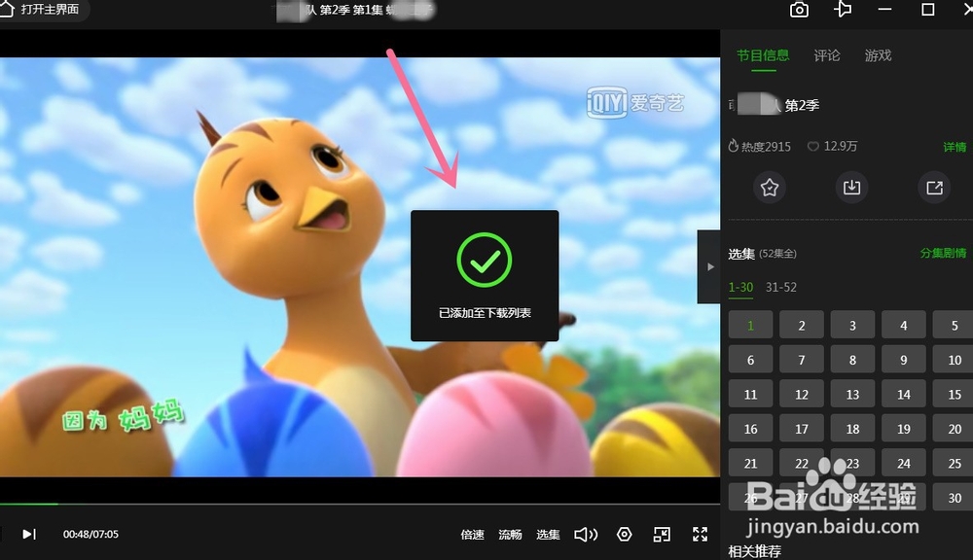Enter fullscreen mode

(700, 534)
